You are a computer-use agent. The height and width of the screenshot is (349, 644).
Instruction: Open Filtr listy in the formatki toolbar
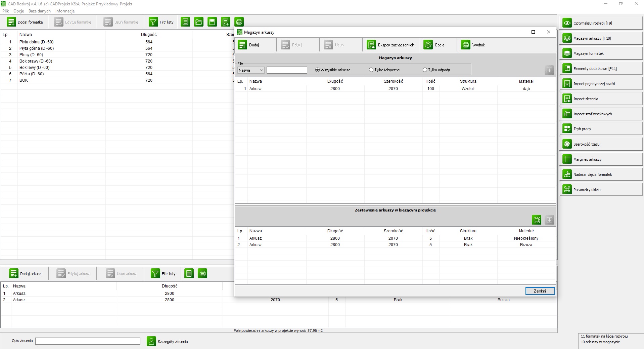click(162, 22)
